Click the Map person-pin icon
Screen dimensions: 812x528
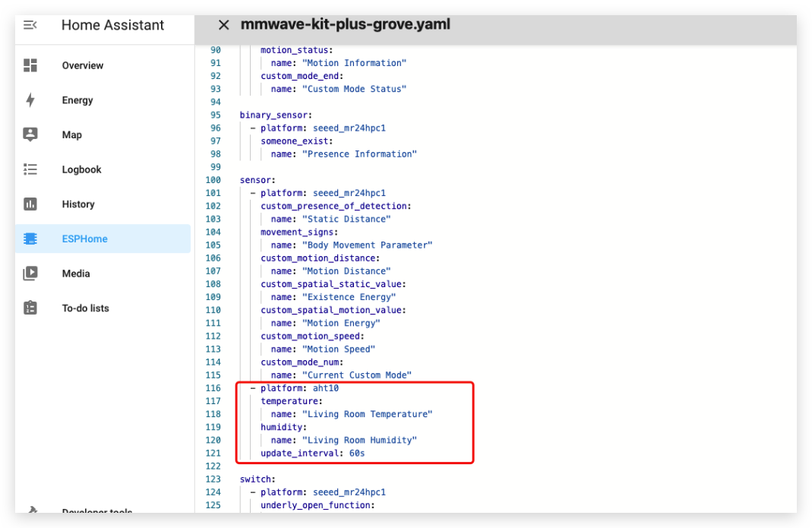pos(30,134)
